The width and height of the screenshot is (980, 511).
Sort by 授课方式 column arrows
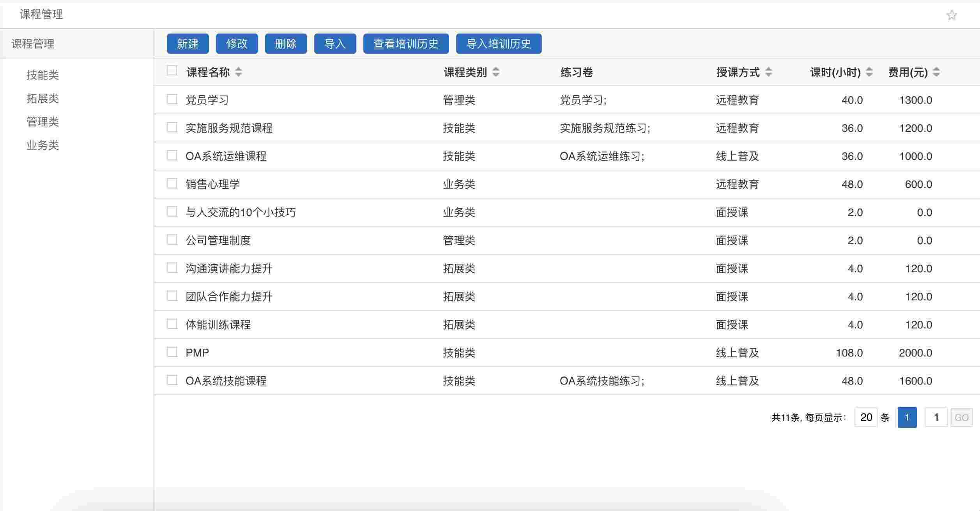[768, 72]
